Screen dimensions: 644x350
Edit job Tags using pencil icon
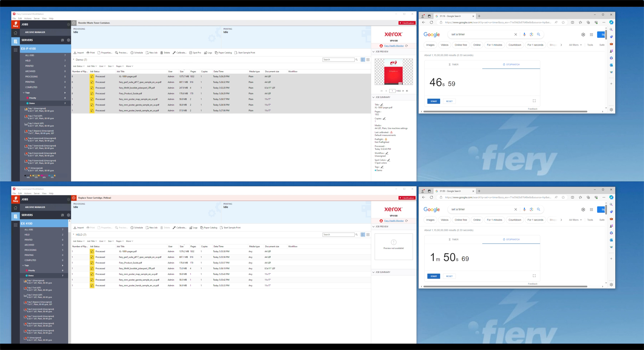click(382, 167)
